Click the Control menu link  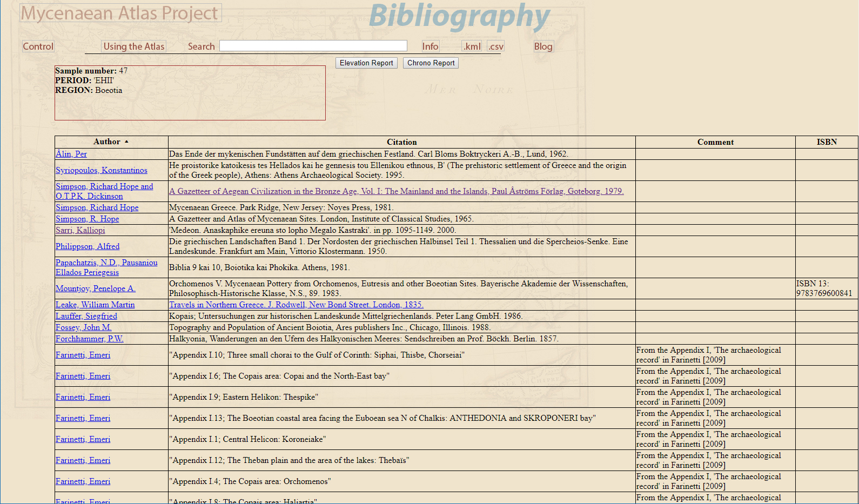click(38, 46)
